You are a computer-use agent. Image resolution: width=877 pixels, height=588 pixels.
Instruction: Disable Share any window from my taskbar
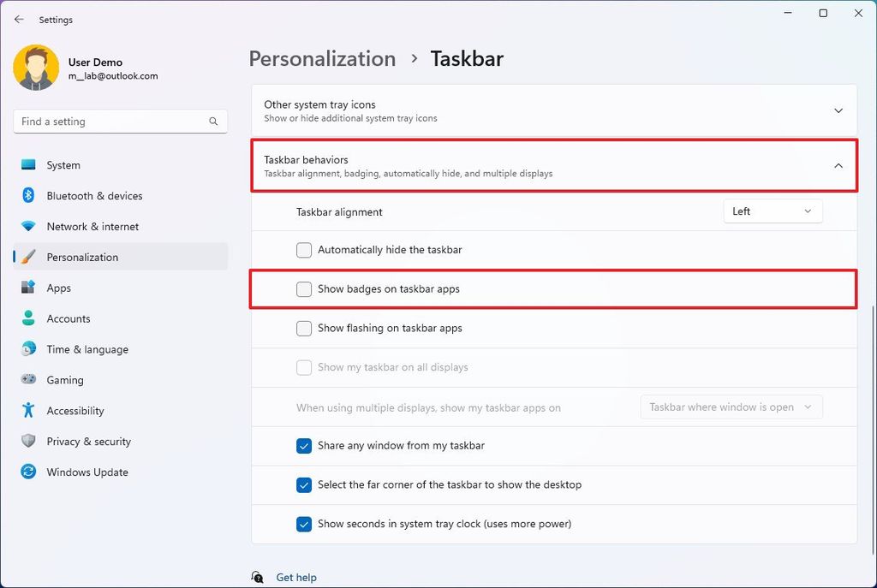[303, 445]
